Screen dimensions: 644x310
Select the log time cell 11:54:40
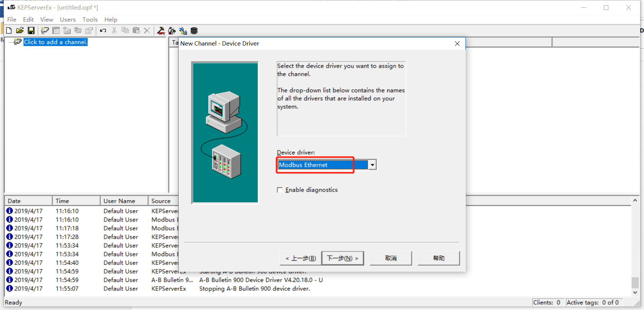(67, 263)
